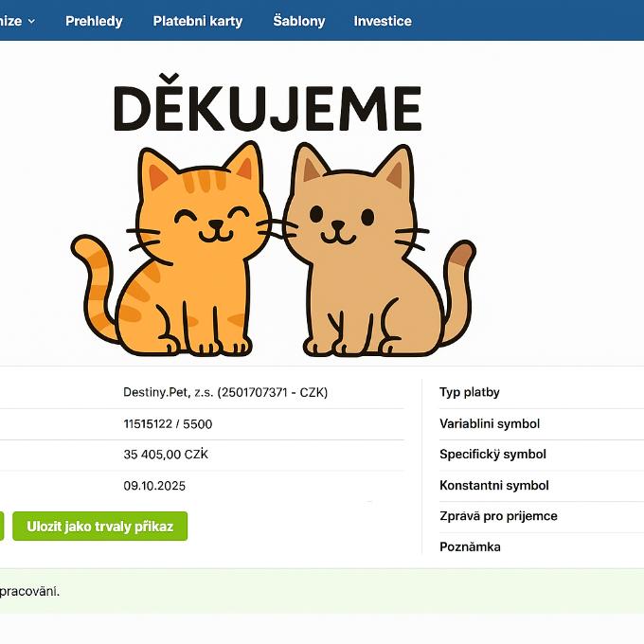Click the date 09.10.2025
The height and width of the screenshot is (644, 644).
(154, 486)
